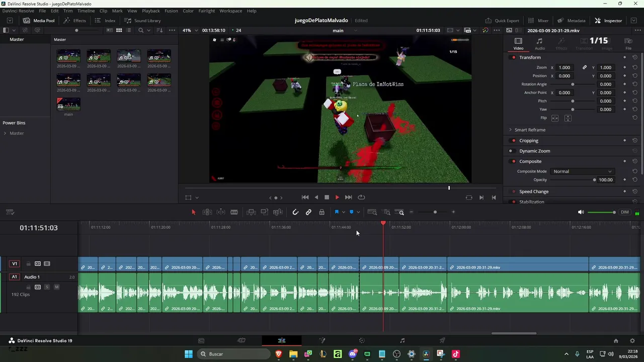Viewport: 644px width, 362px height.
Task: Activate the Dynamic Trim Mode tool
Action: tap(221, 212)
